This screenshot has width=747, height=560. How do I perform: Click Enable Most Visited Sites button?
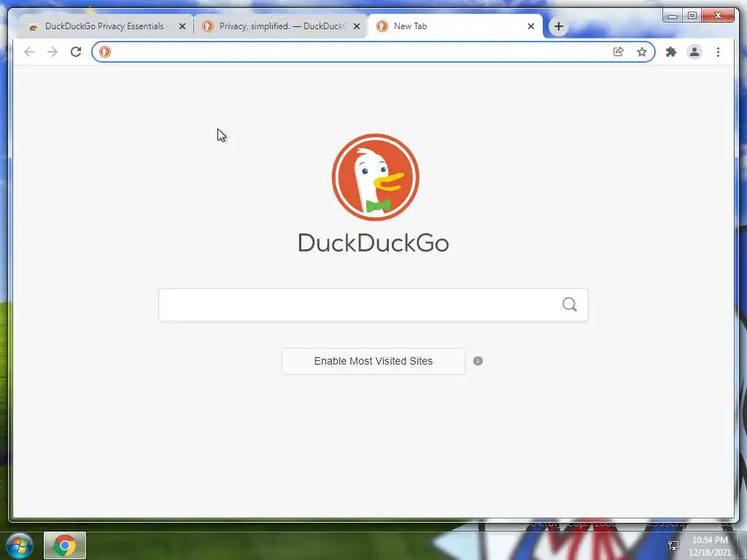pyautogui.click(x=373, y=361)
